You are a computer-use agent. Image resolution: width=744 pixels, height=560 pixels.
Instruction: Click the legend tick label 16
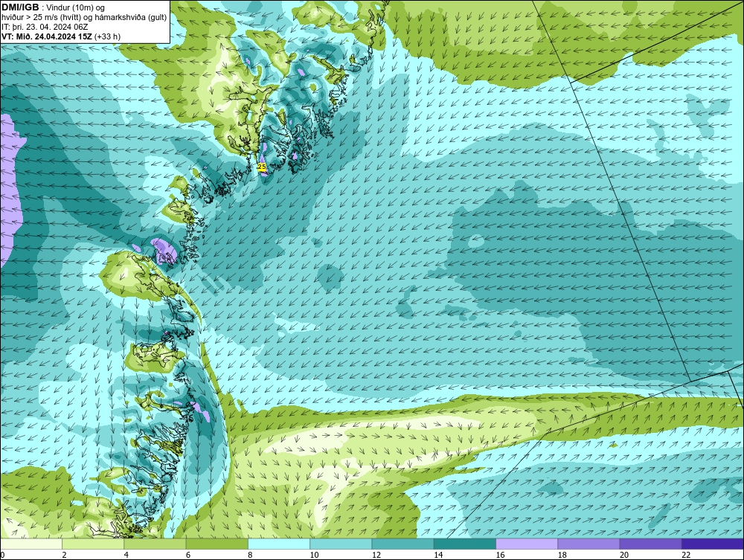[500, 556]
